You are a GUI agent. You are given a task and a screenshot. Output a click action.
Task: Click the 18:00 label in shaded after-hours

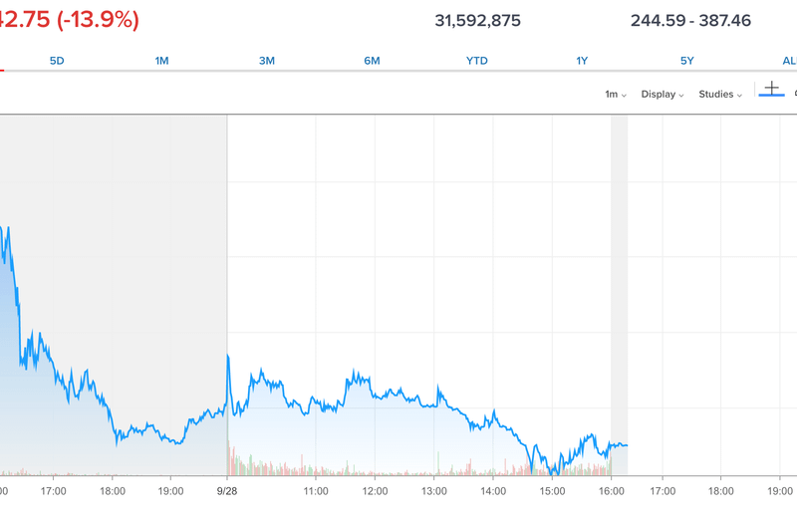pyautogui.click(x=113, y=490)
